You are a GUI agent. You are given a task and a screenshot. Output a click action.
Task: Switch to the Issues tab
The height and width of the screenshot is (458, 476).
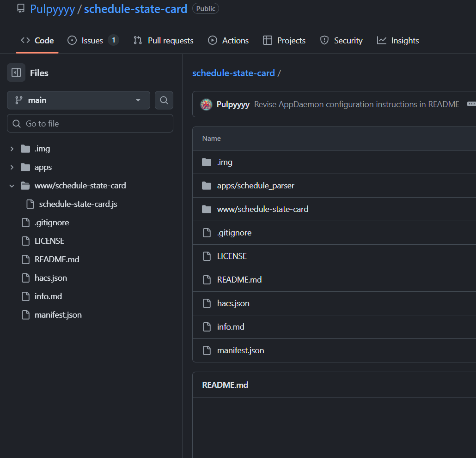(x=92, y=41)
